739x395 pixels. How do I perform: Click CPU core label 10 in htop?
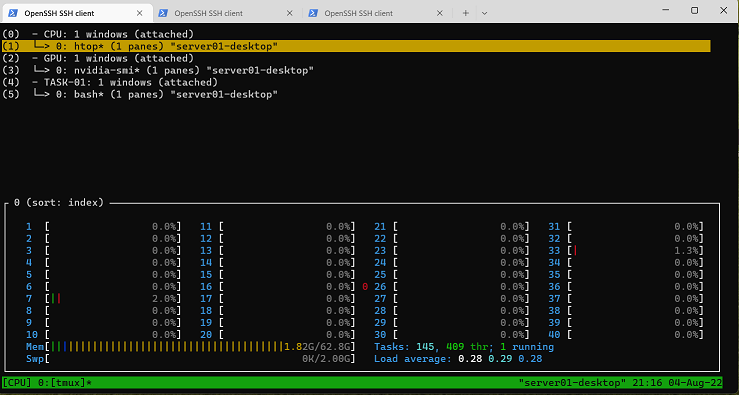click(x=32, y=335)
